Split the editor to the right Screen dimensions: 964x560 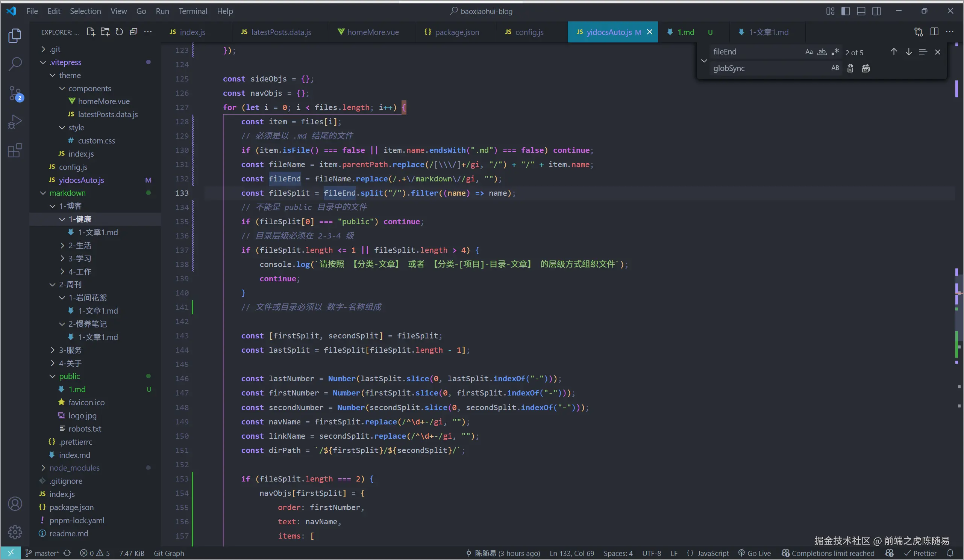click(934, 32)
